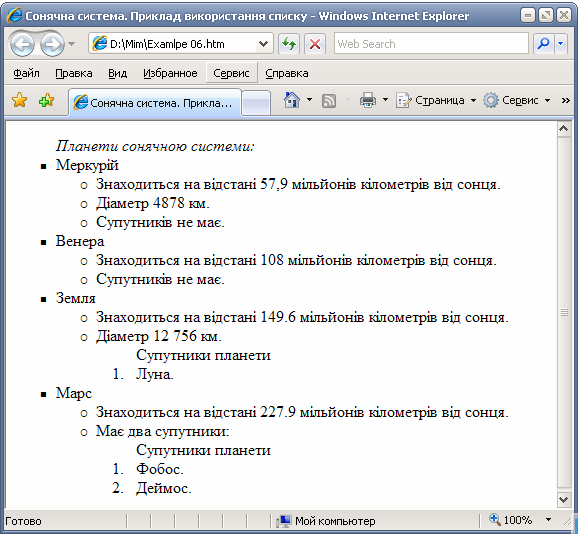Screen dimensions: 578x534
Task: Show more toolbar commands with the chevron
Action: pos(565,100)
